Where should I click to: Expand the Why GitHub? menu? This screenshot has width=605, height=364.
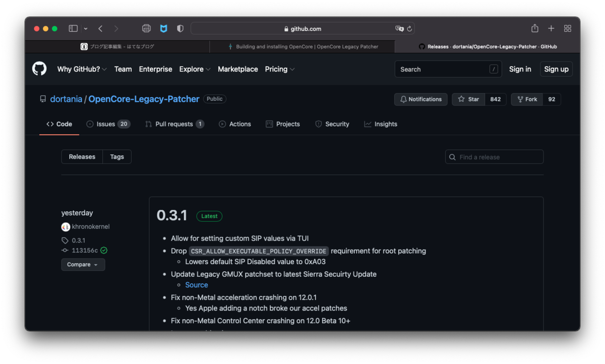[82, 69]
